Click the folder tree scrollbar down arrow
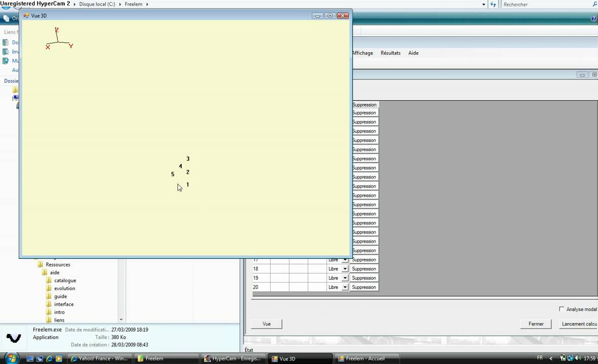Screen dimensions: 598x364 121,320
